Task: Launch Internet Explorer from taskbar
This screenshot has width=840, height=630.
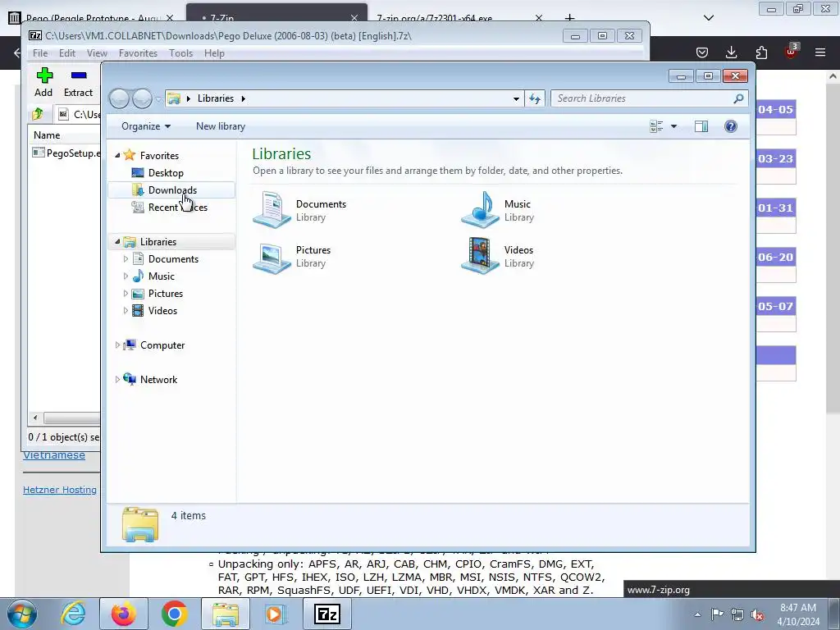Action: tap(73, 614)
